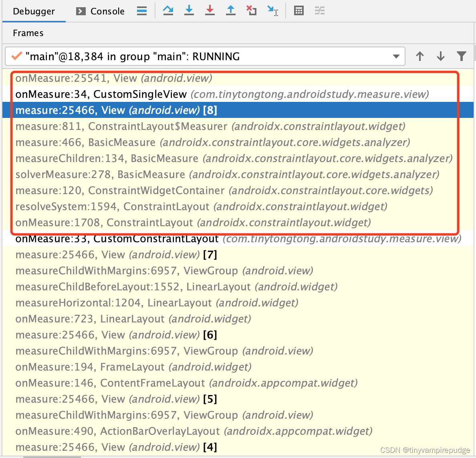Select frame measure:25466, View [8]

[238, 110]
